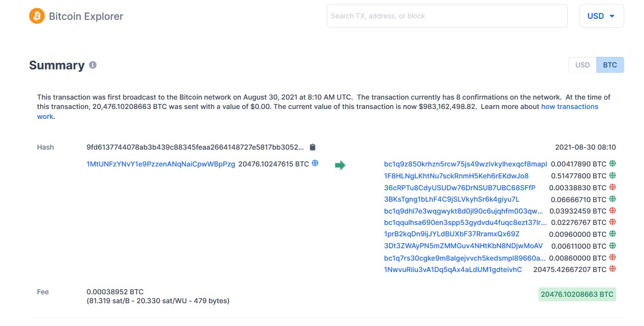Screen dimensions: 644x326
Task: Open the USD currency dropdown
Action: coord(601,16)
